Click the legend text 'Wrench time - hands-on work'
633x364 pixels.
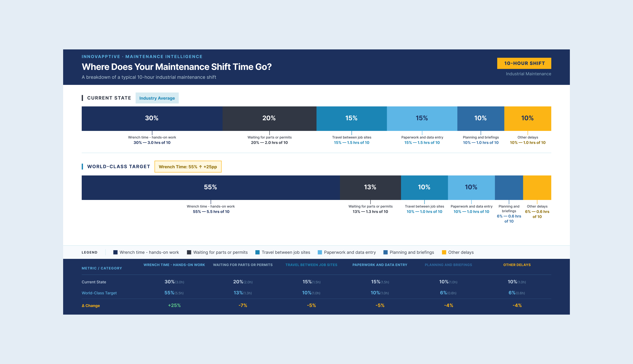click(149, 252)
